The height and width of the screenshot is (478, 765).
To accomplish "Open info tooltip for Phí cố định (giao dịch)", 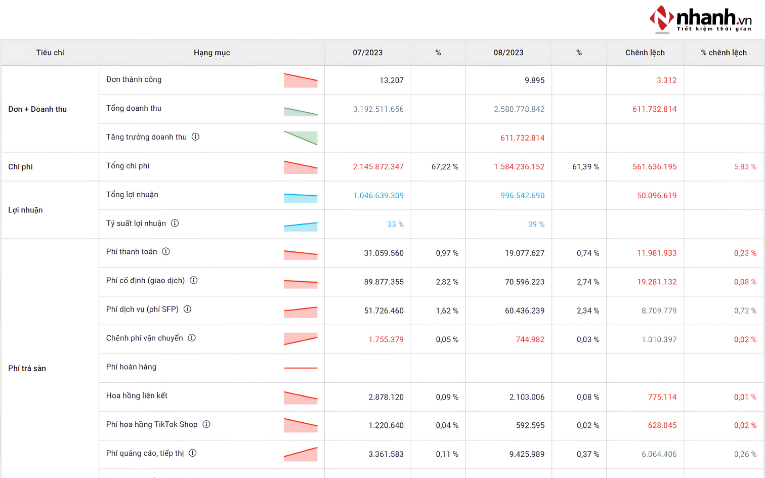I will click(194, 280).
